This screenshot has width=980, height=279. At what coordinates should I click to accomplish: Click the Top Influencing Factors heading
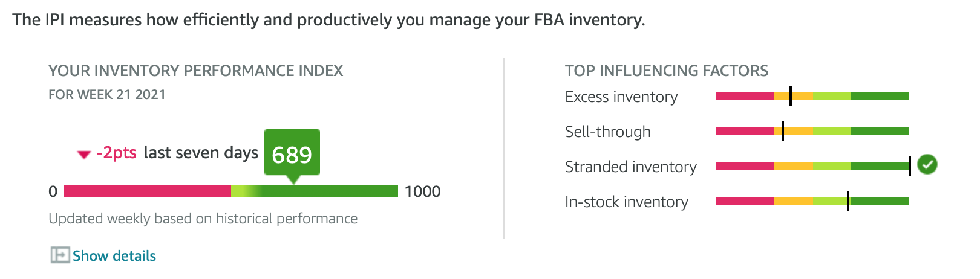pyautogui.click(x=667, y=71)
